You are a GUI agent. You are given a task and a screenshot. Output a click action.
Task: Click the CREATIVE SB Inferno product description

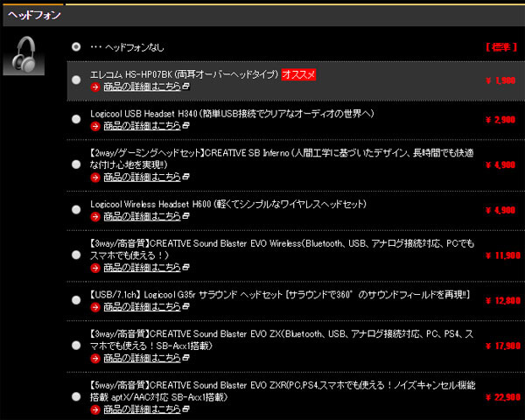click(x=281, y=158)
